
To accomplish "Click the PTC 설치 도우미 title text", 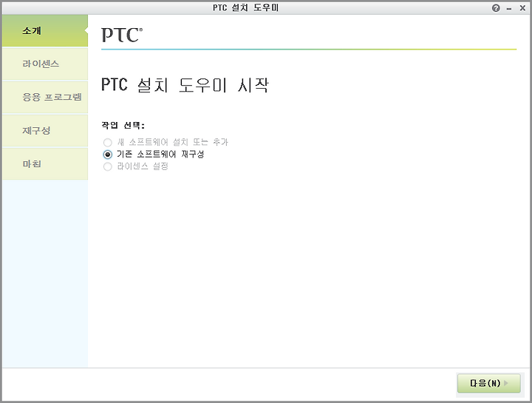I will 245,8.
